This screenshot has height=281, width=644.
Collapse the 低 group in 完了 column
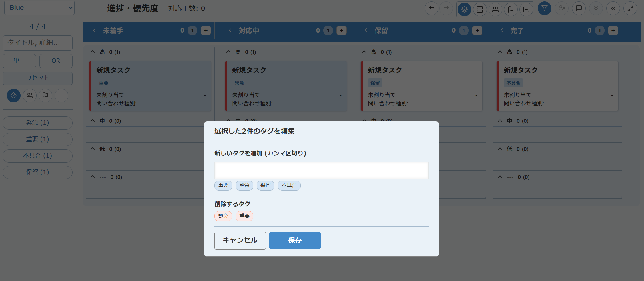[x=500, y=149]
